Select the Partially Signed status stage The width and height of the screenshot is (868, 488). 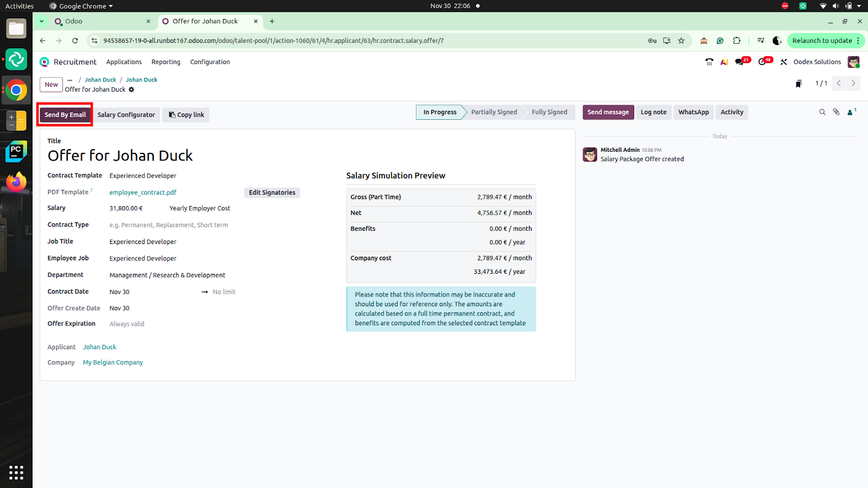(494, 112)
